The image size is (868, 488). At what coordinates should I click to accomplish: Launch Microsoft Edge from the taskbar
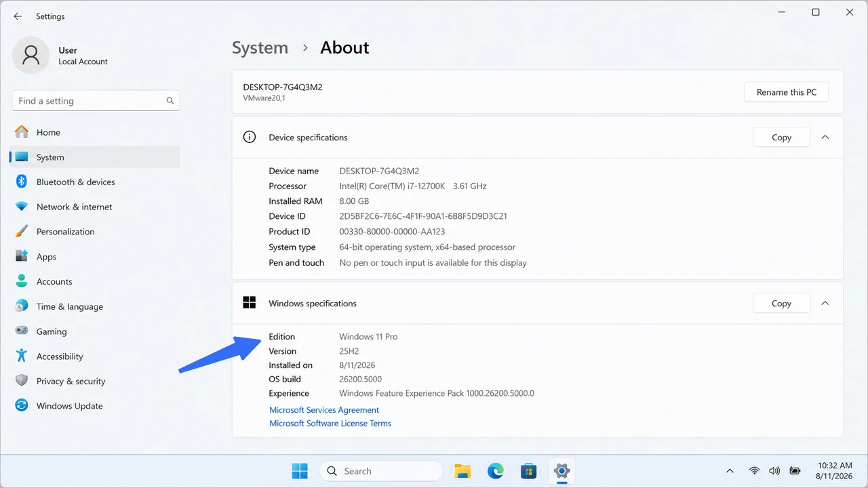coord(496,471)
